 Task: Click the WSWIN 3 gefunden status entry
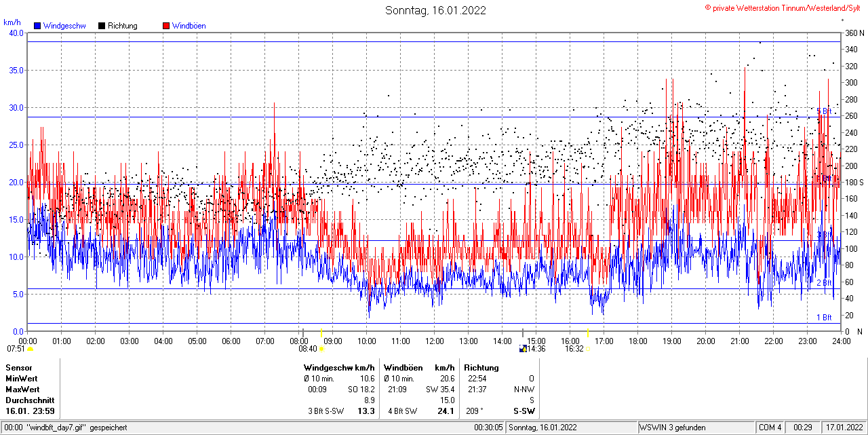pyautogui.click(x=673, y=428)
